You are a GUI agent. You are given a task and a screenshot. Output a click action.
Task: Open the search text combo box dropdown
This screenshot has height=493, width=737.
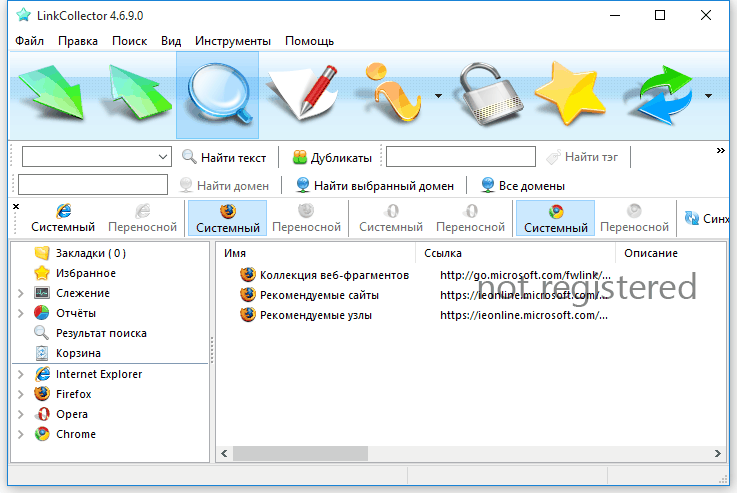click(164, 157)
